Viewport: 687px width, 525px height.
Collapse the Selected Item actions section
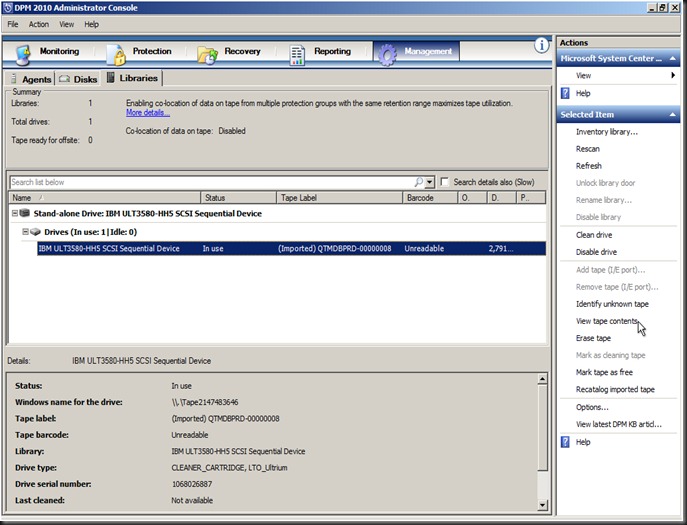(x=677, y=114)
